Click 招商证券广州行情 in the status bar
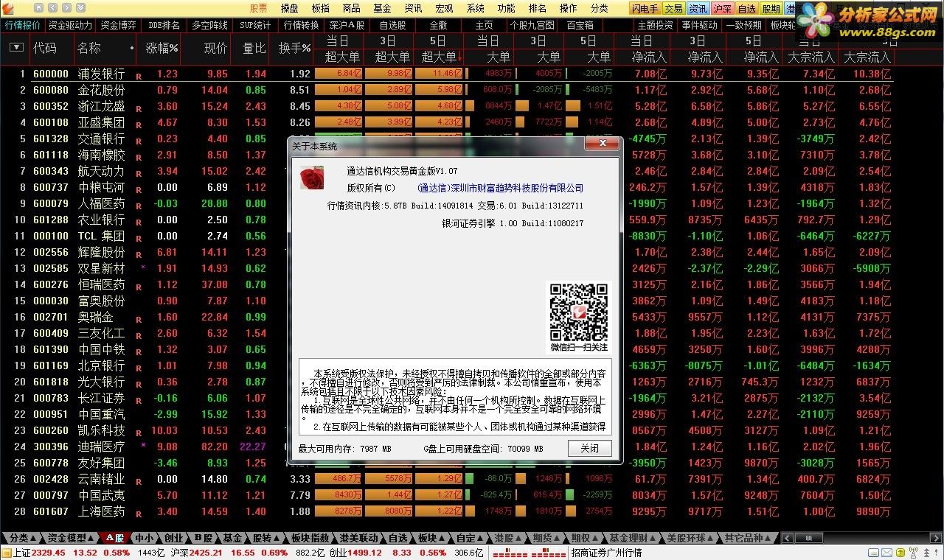944x560 pixels. pyautogui.click(x=606, y=553)
